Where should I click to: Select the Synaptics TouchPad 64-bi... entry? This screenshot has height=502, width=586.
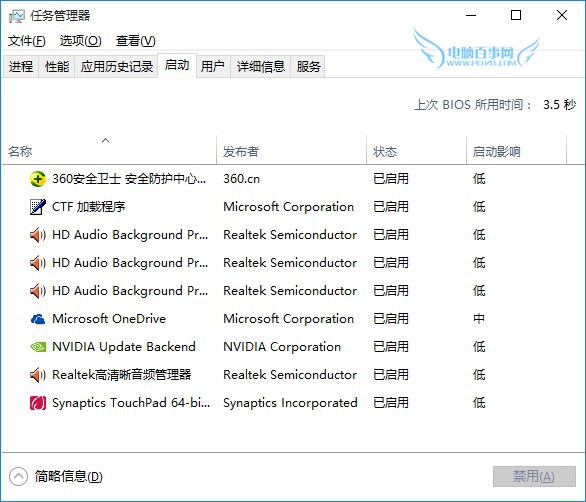coord(293,403)
